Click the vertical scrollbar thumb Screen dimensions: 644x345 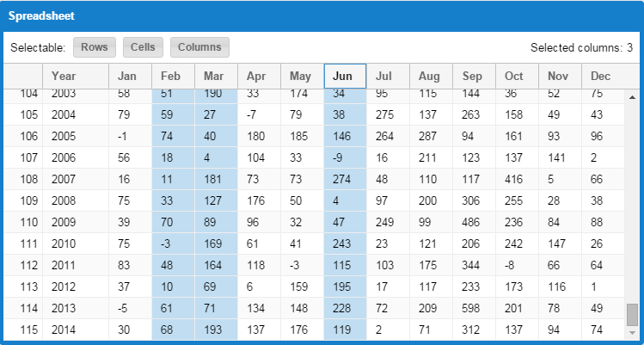[632, 314]
